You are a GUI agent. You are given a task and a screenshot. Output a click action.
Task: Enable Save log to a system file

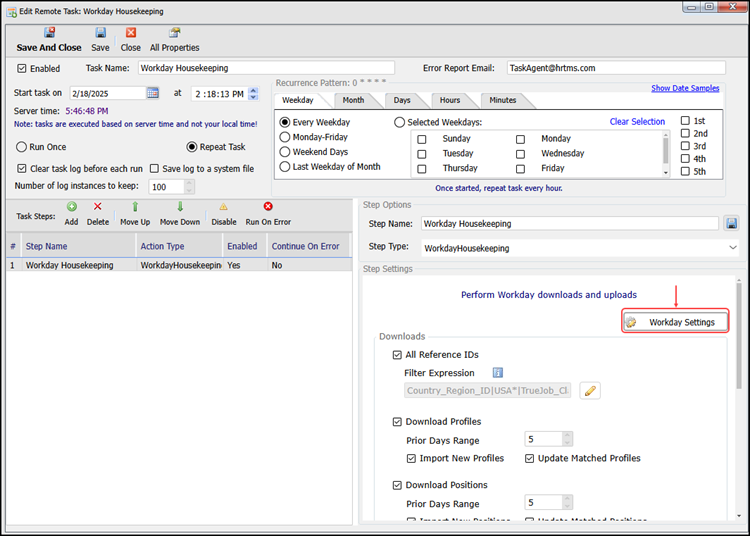tap(154, 168)
